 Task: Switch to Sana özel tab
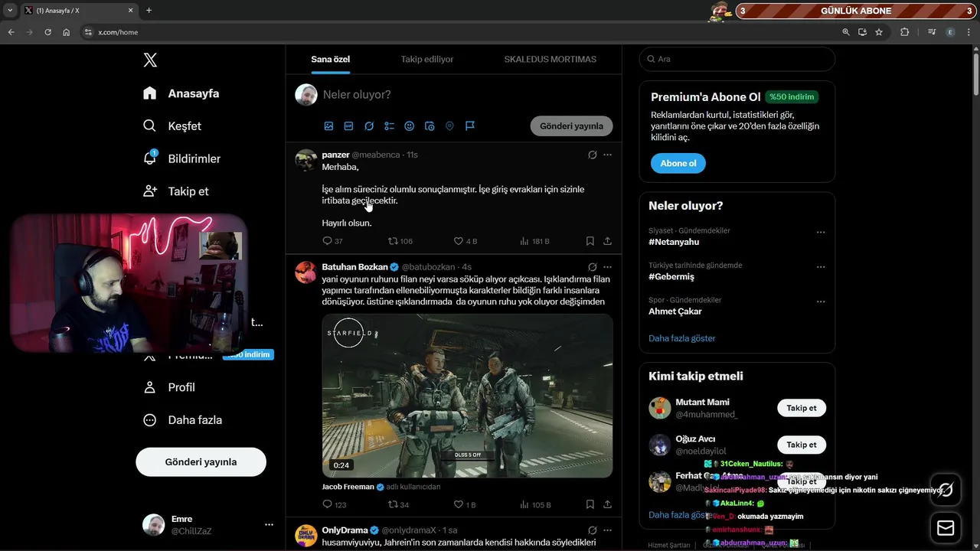[x=331, y=59]
